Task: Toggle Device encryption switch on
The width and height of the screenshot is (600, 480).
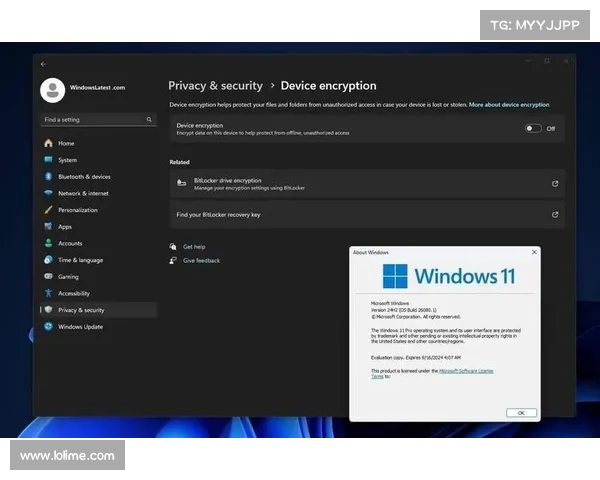Action: [533, 129]
